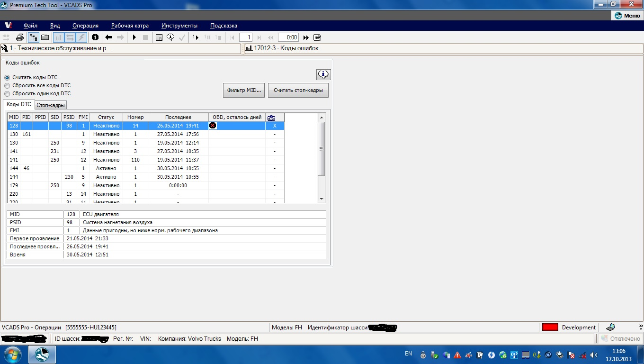The height and width of the screenshot is (364, 644).
Task: Click the notes sheet toolbar icon
Action: (159, 37)
